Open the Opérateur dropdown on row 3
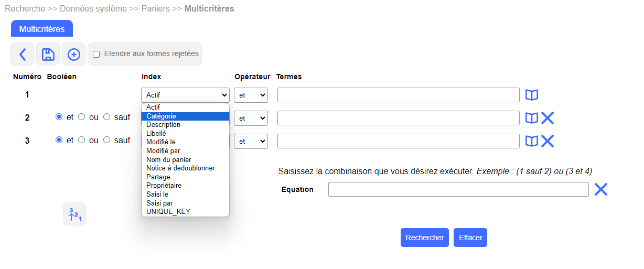 [251, 141]
